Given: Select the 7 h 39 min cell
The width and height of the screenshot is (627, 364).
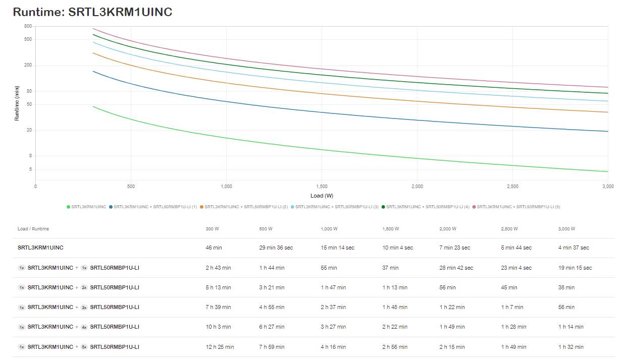Looking at the screenshot, I should pos(218,307).
